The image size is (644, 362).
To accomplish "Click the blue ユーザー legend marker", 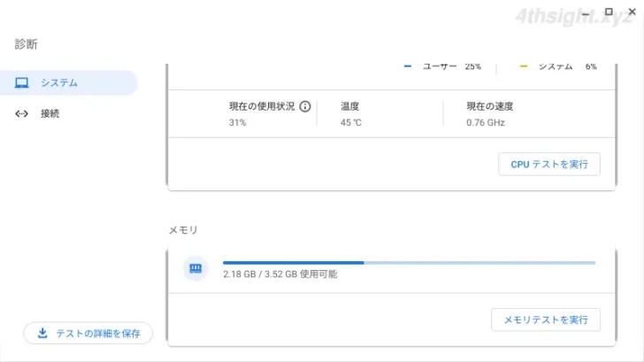I will click(x=408, y=66).
